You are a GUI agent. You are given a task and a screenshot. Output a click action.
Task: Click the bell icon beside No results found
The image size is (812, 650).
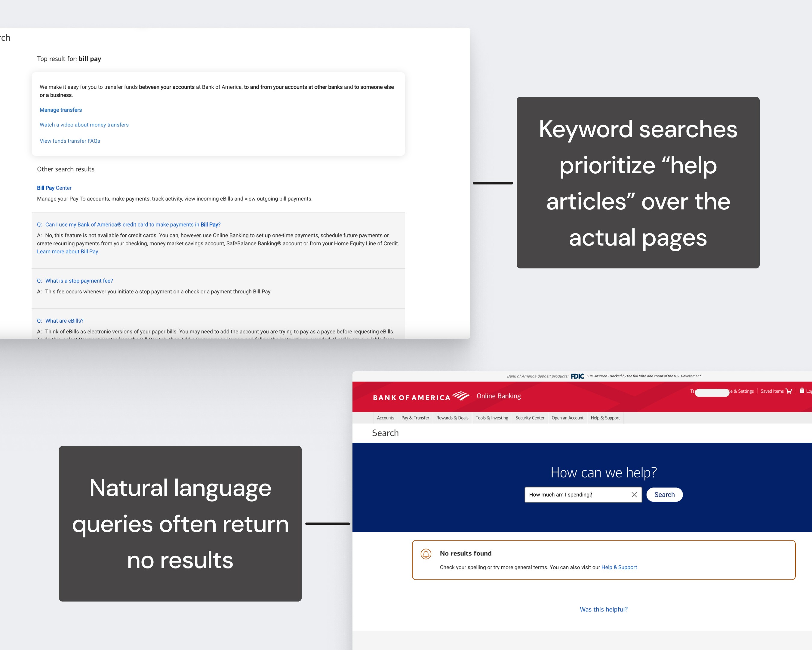(x=426, y=553)
